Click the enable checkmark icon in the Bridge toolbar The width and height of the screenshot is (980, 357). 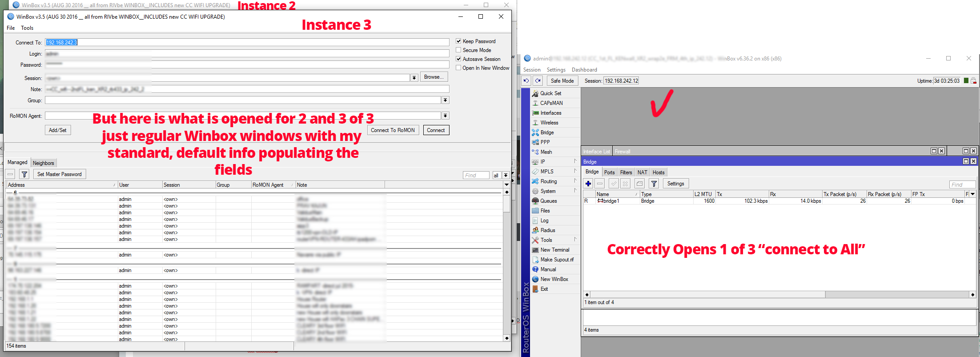click(x=614, y=184)
